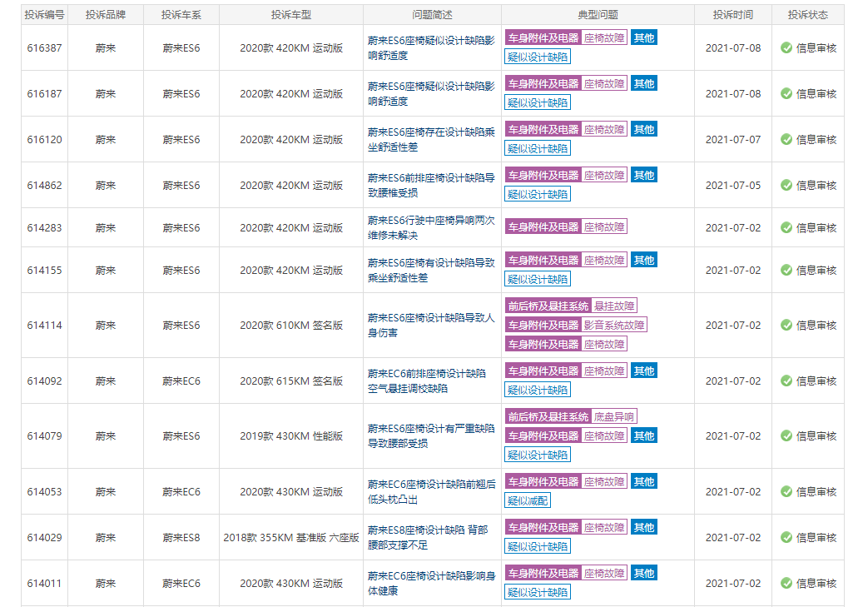Click the green check icon for complaint 614114
The height and width of the screenshot is (607, 868).
click(786, 325)
